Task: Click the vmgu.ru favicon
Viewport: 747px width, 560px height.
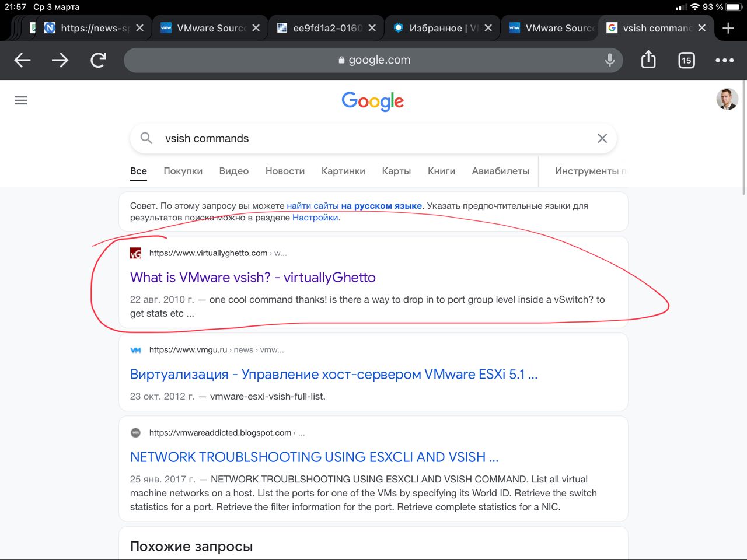Action: [x=135, y=350]
